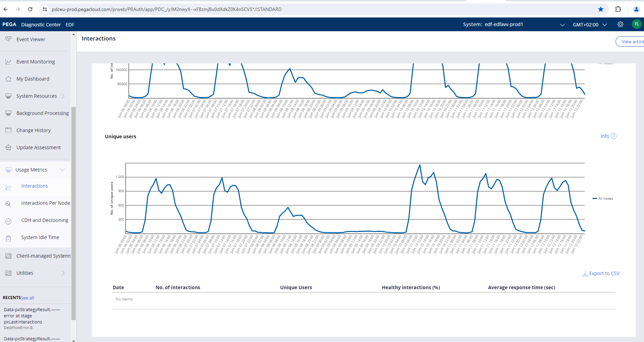
Task: Click the Unique Users column header
Action: click(296, 287)
